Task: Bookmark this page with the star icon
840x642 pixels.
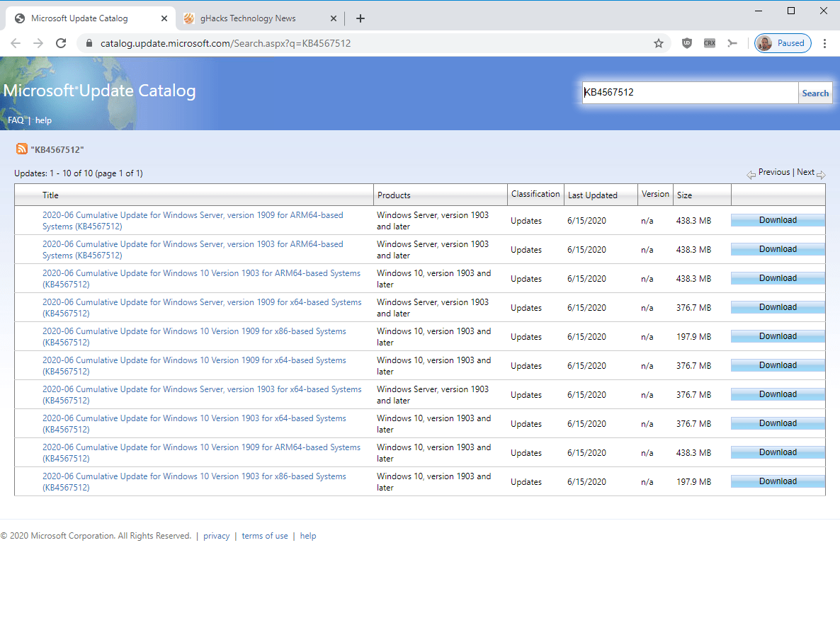Action: (659, 43)
